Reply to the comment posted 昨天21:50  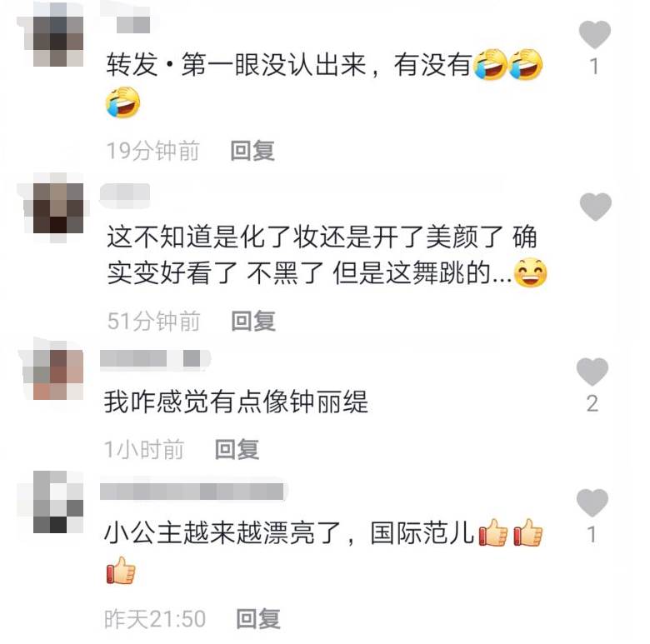[x=257, y=619]
